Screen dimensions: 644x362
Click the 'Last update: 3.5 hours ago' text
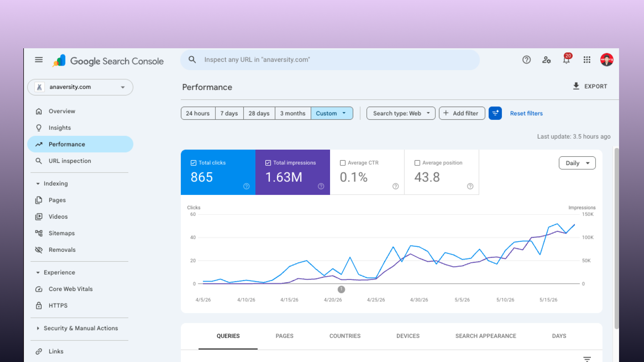(574, 136)
